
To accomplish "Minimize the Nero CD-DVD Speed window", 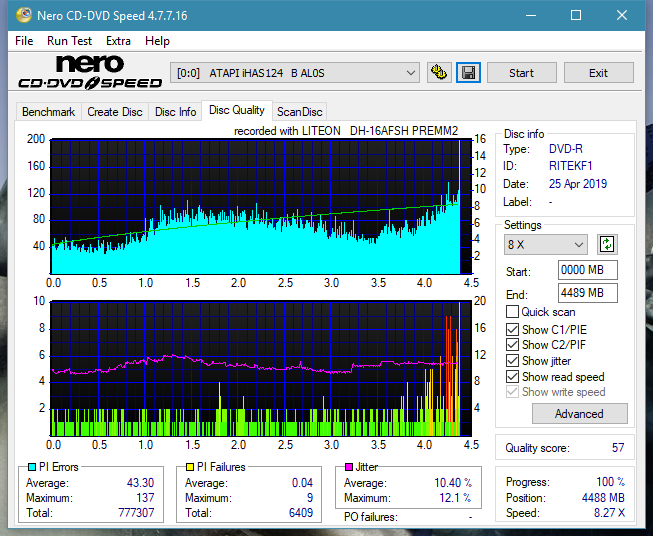I will click(531, 15).
